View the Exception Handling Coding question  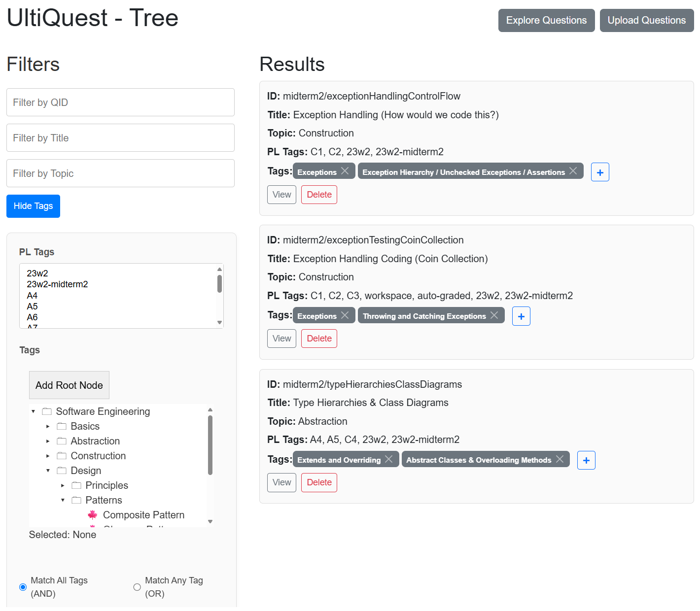click(x=281, y=339)
